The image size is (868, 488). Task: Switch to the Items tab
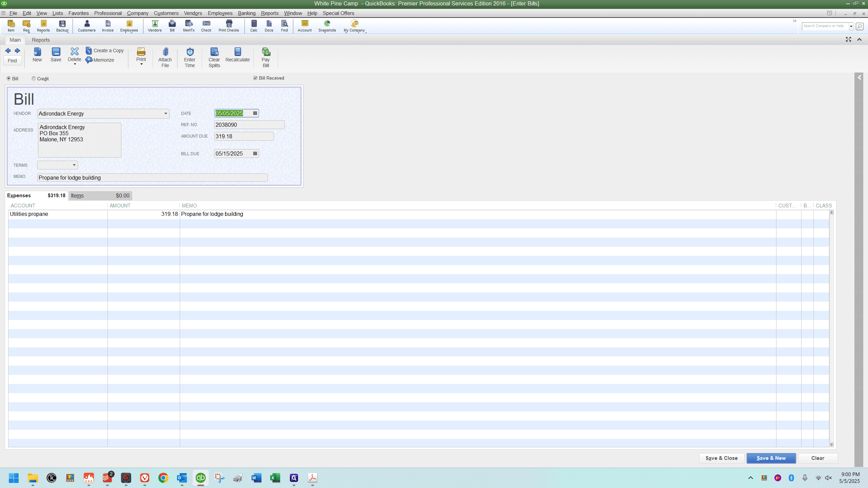100,196
